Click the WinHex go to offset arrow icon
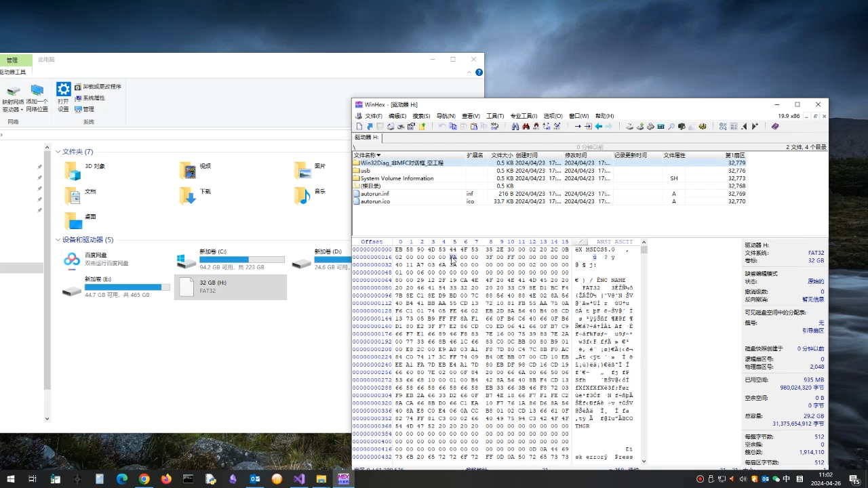Image resolution: width=868 pixels, height=488 pixels. coord(577,126)
